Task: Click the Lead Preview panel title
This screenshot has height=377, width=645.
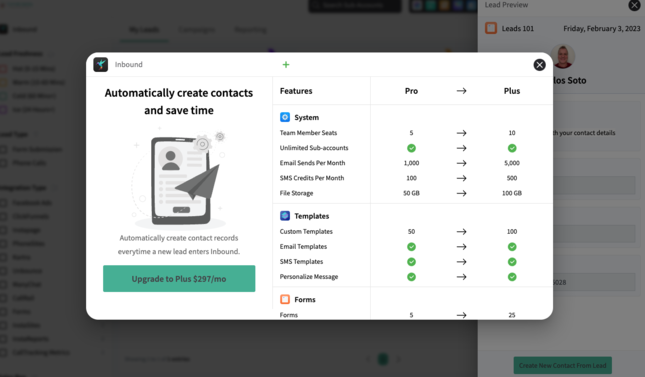Action: point(506,5)
